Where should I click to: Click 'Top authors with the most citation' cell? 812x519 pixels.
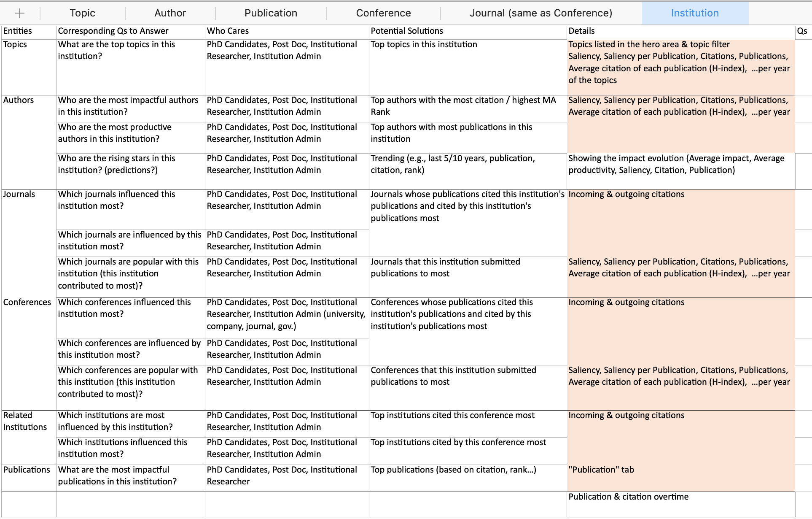[x=468, y=108]
